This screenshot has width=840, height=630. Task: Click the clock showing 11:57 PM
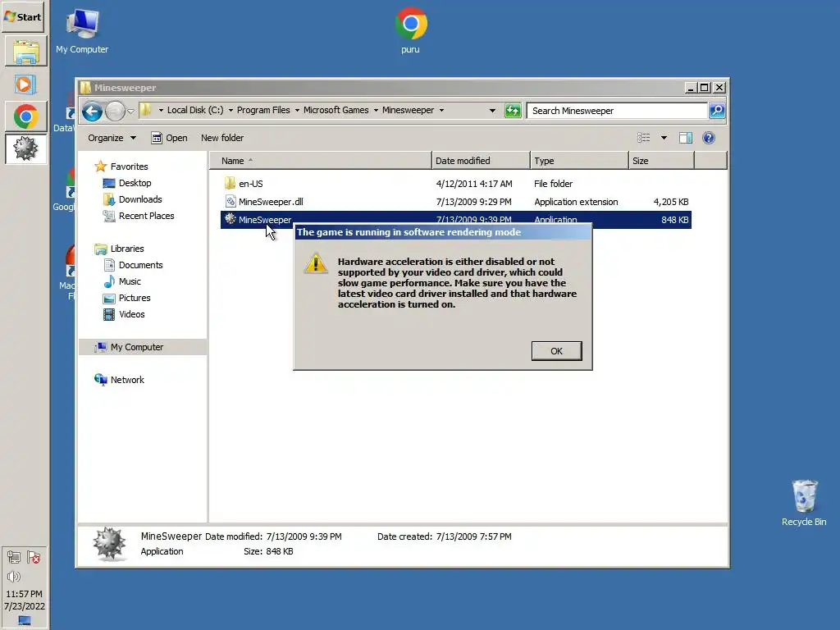point(24,594)
